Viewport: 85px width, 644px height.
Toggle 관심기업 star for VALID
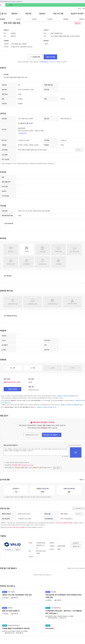click(x=8, y=550)
